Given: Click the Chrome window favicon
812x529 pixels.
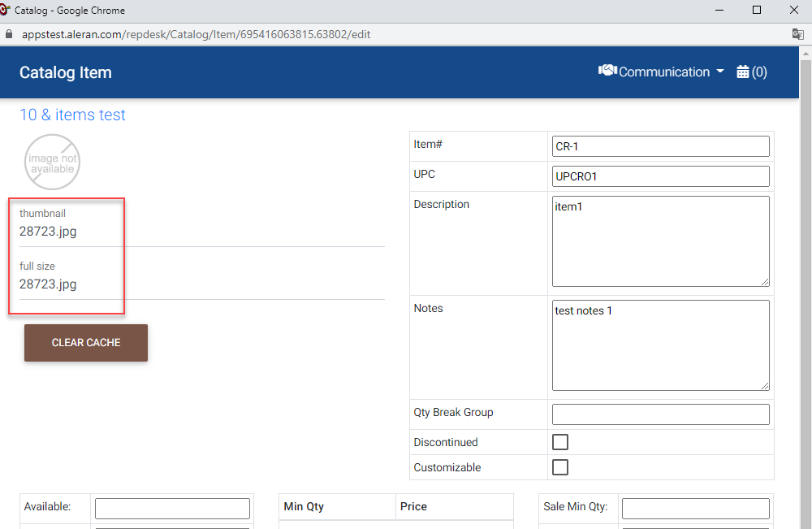Looking at the screenshot, I should pos(5,10).
